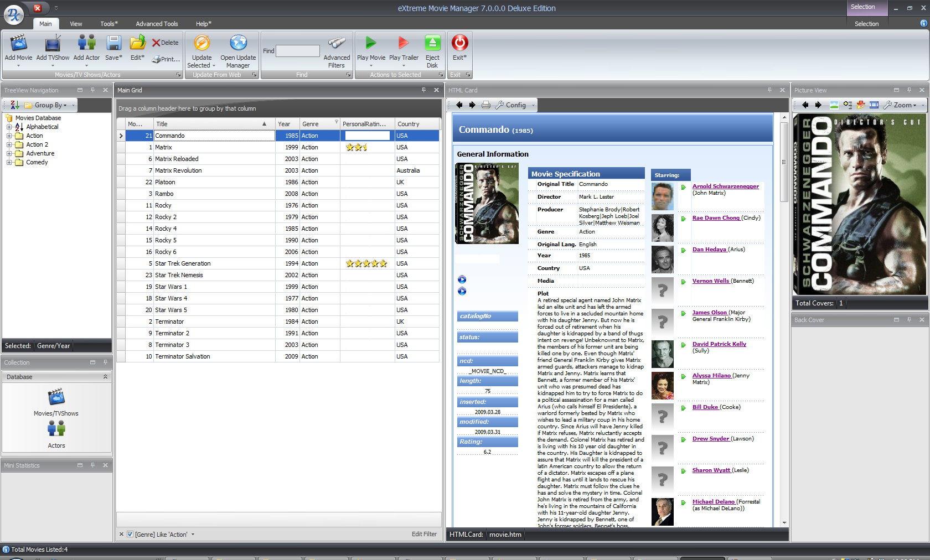Open the Advanced Tools tab
Viewport: 930px width, 560px height.
coord(157,24)
